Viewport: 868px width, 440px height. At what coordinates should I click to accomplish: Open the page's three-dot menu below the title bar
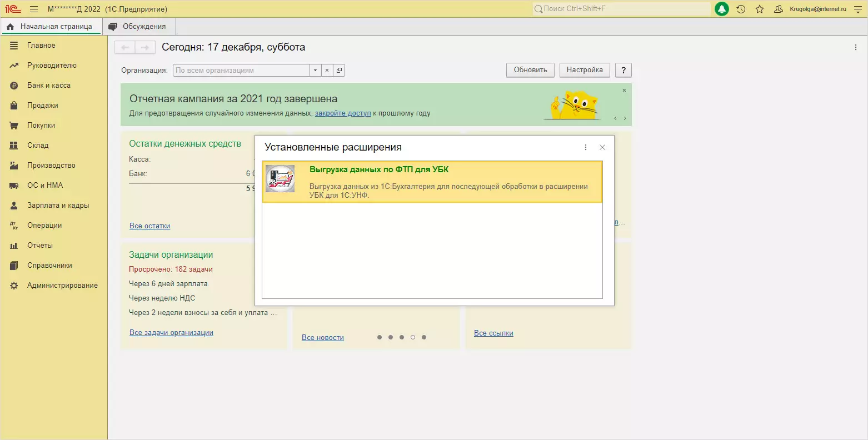[x=856, y=48]
